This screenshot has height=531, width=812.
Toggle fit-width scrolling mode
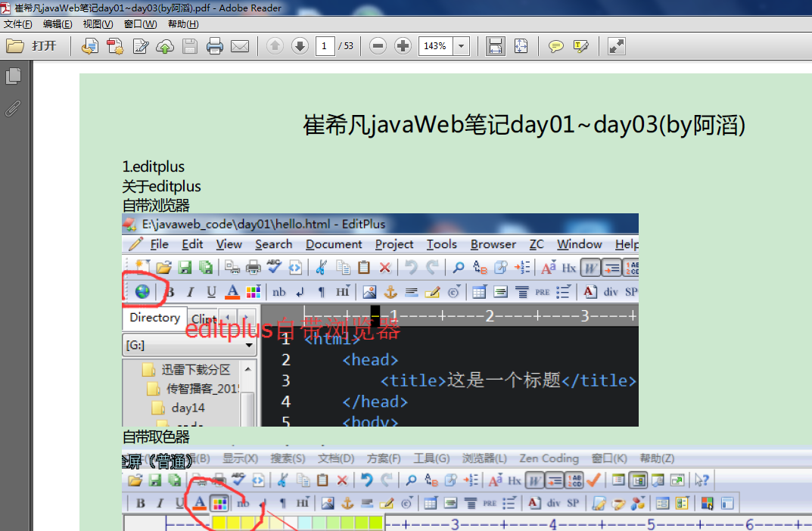(496, 46)
